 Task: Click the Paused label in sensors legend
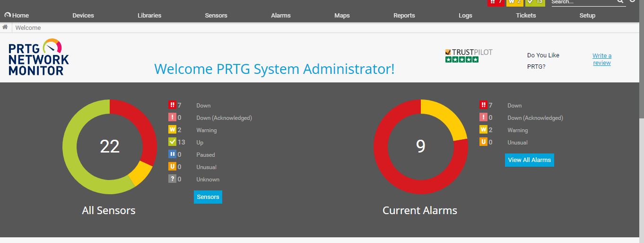(206, 155)
